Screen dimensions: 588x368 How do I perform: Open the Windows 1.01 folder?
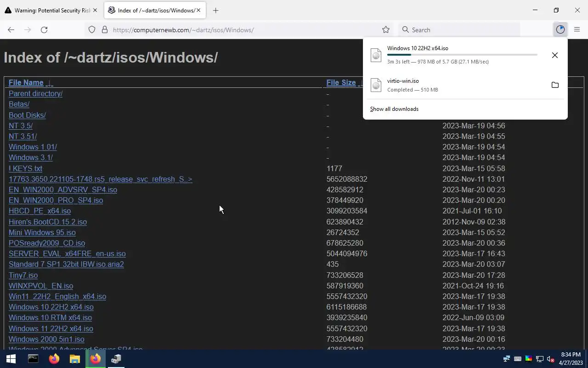click(33, 147)
